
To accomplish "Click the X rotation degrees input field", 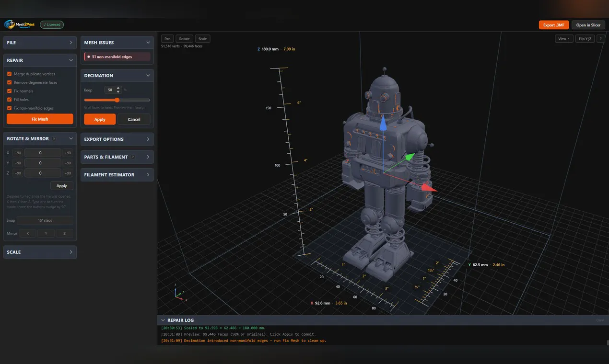I will pos(43,153).
